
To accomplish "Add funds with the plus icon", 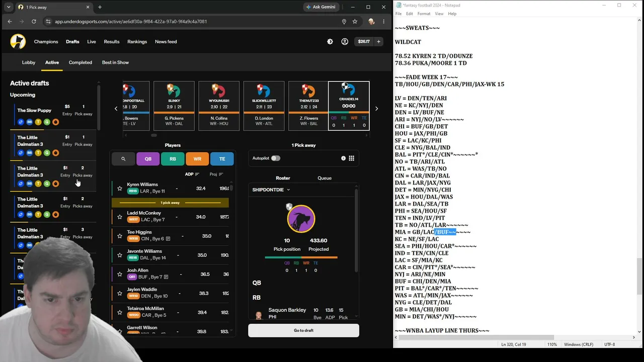I will (x=379, y=42).
